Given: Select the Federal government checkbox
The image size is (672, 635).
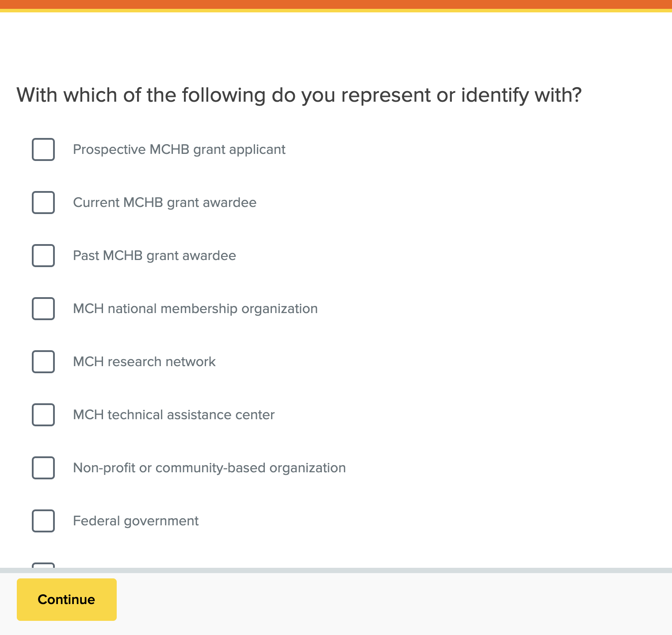Looking at the screenshot, I should point(43,521).
